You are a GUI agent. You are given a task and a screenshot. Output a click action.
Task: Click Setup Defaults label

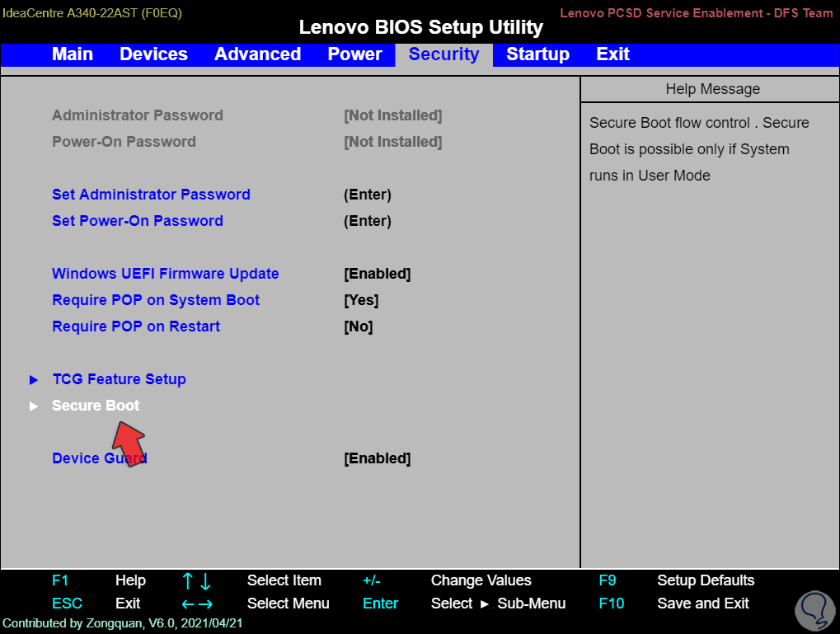706,580
